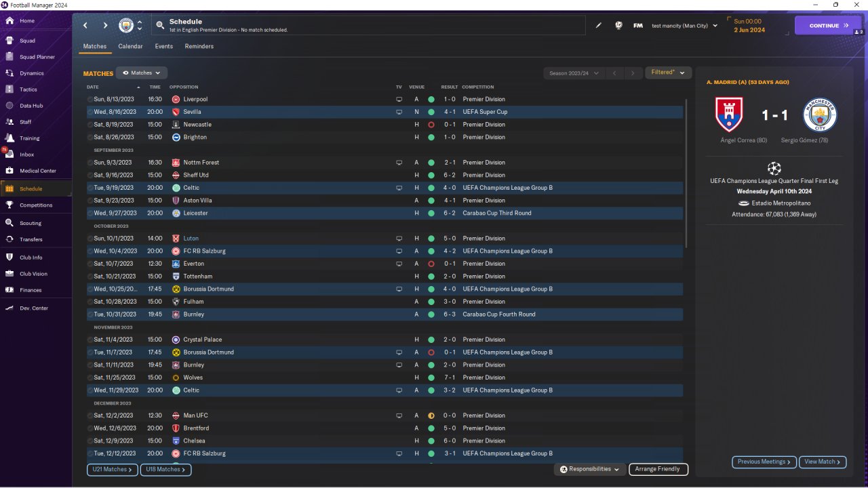Open the Data Hub icon

(9, 106)
